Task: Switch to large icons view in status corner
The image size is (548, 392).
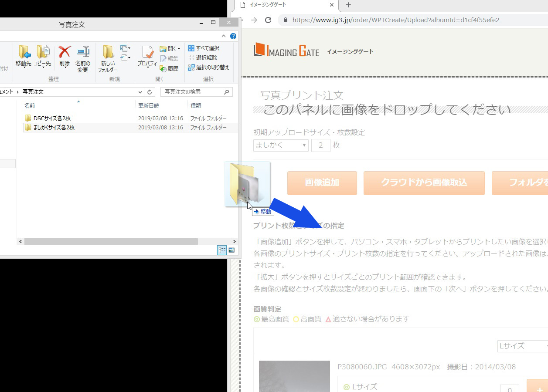Action: pyautogui.click(x=231, y=250)
